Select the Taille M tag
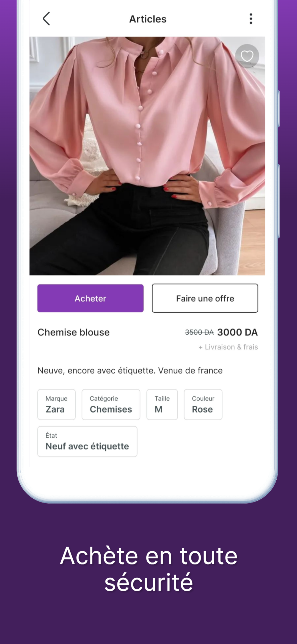This screenshot has height=644, width=297. coord(162,405)
